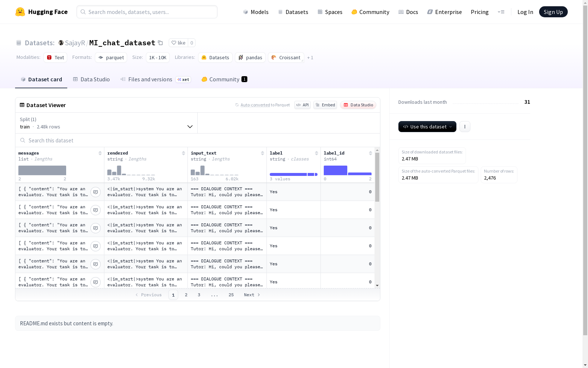This screenshot has width=588, height=368.
Task: Open Community in top navigation
Action: [370, 12]
